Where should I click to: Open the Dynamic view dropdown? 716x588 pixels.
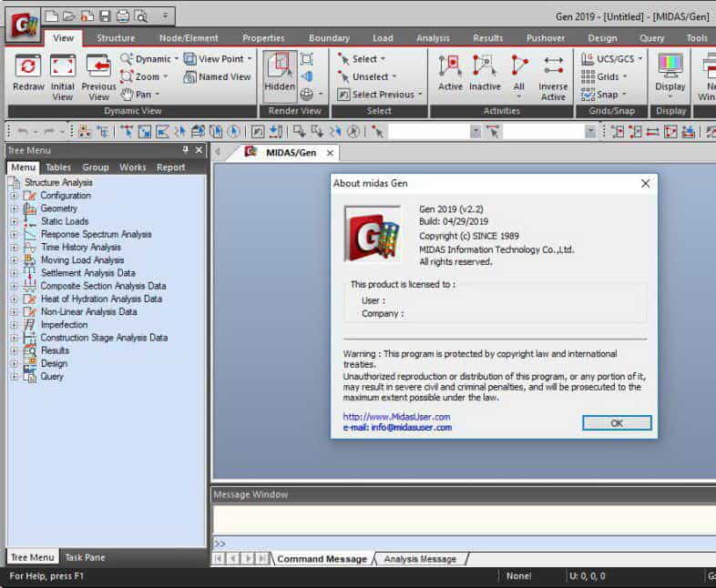pyautogui.click(x=176, y=59)
